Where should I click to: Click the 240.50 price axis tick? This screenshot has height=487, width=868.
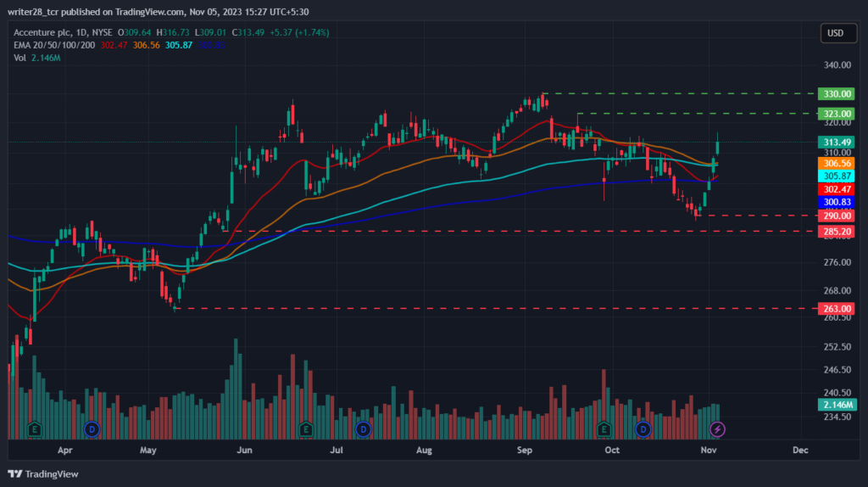837,393
